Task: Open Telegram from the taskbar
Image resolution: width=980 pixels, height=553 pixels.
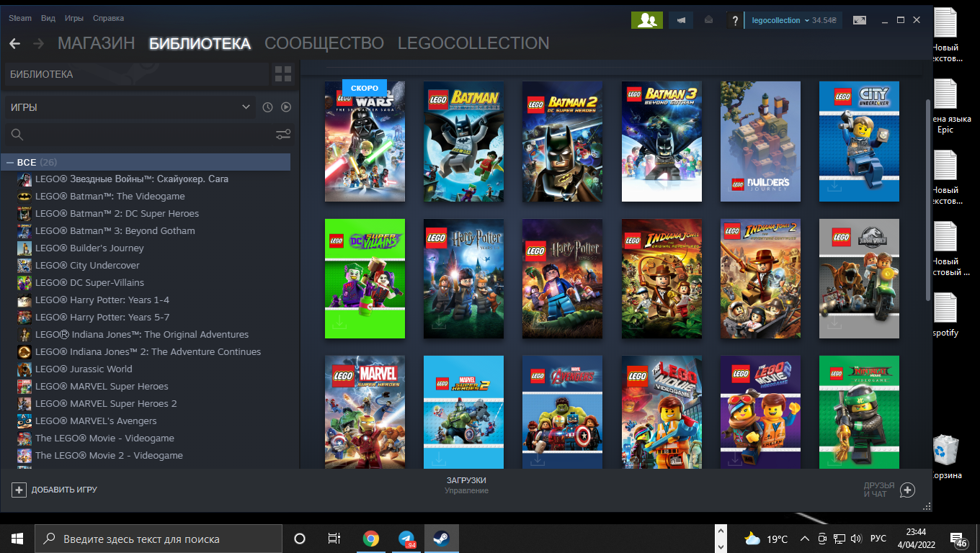Action: click(x=406, y=539)
